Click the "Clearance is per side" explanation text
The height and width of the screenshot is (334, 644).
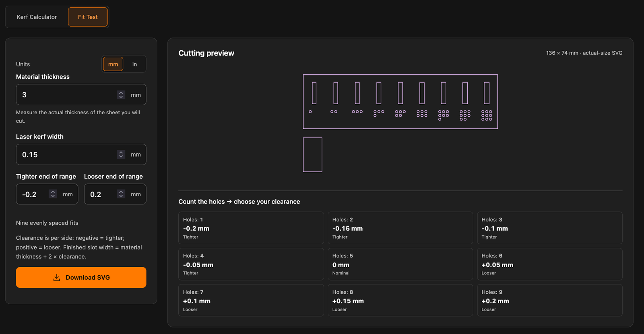tap(79, 247)
